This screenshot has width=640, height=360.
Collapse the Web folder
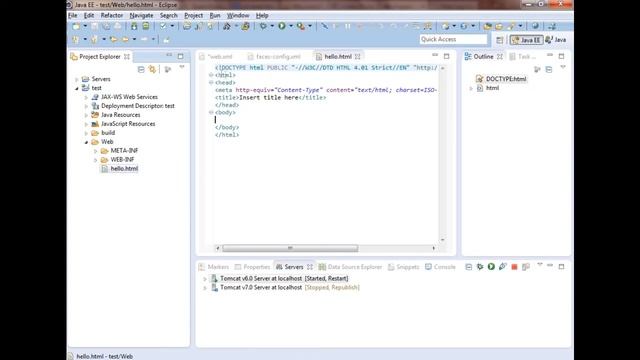(x=86, y=142)
